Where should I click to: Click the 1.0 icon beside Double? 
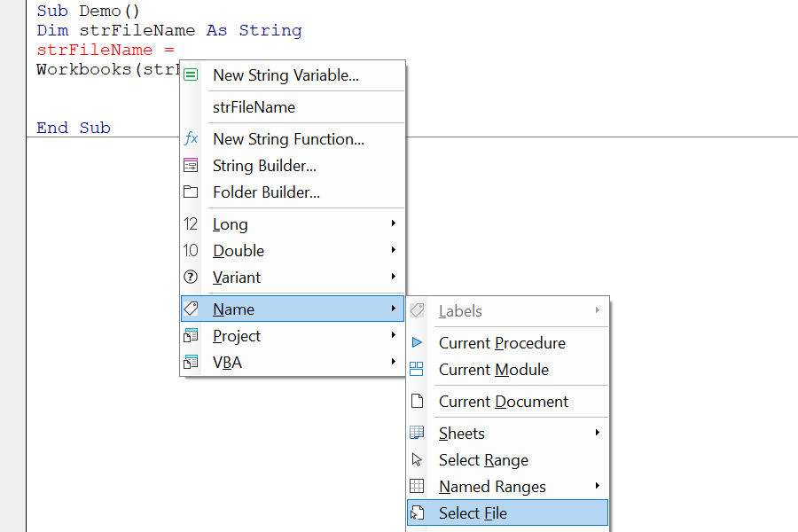tap(191, 250)
